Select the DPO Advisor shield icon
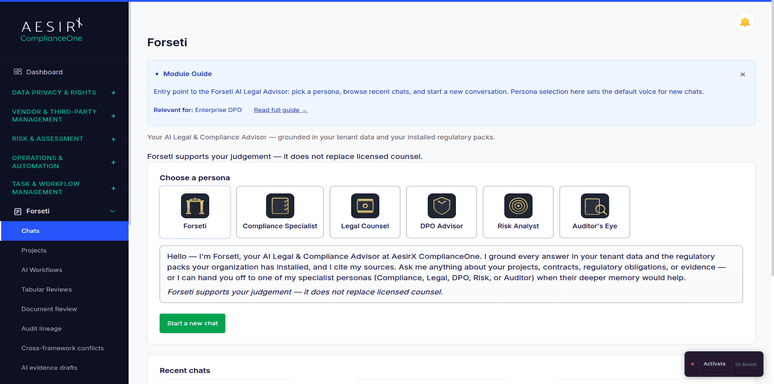Viewport: 774px width, 384px height. (x=441, y=206)
